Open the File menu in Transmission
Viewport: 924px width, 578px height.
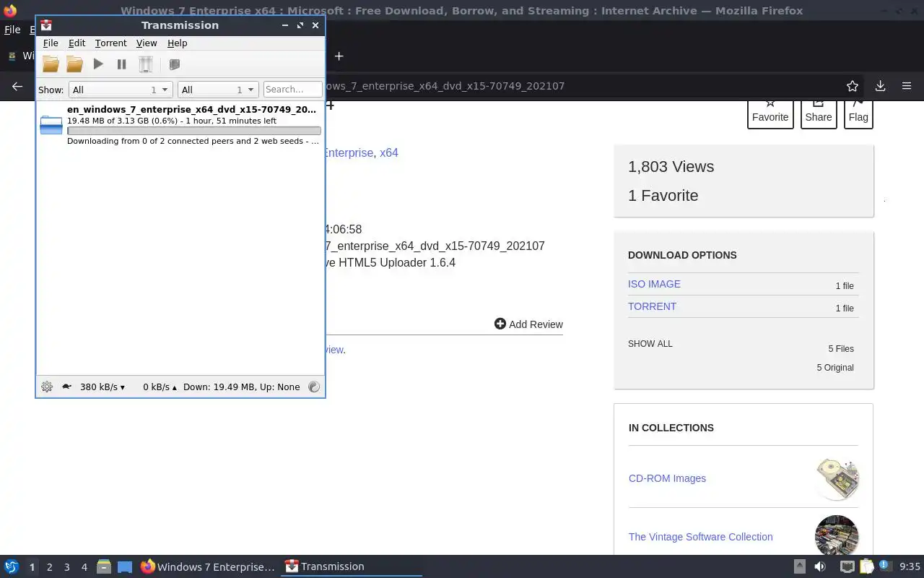51,43
